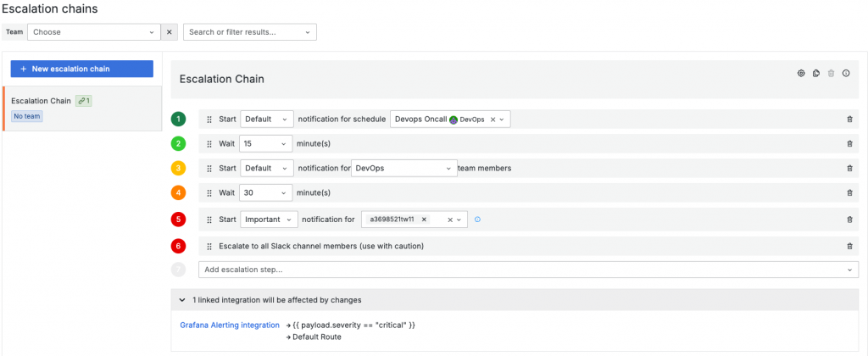Clear the Team filter selection
The image size is (868, 356).
[169, 32]
